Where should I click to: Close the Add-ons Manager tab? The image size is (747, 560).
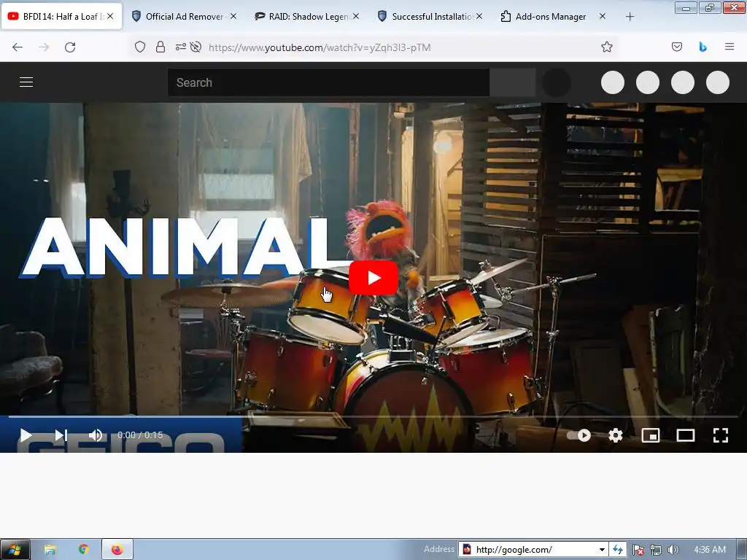point(602,16)
